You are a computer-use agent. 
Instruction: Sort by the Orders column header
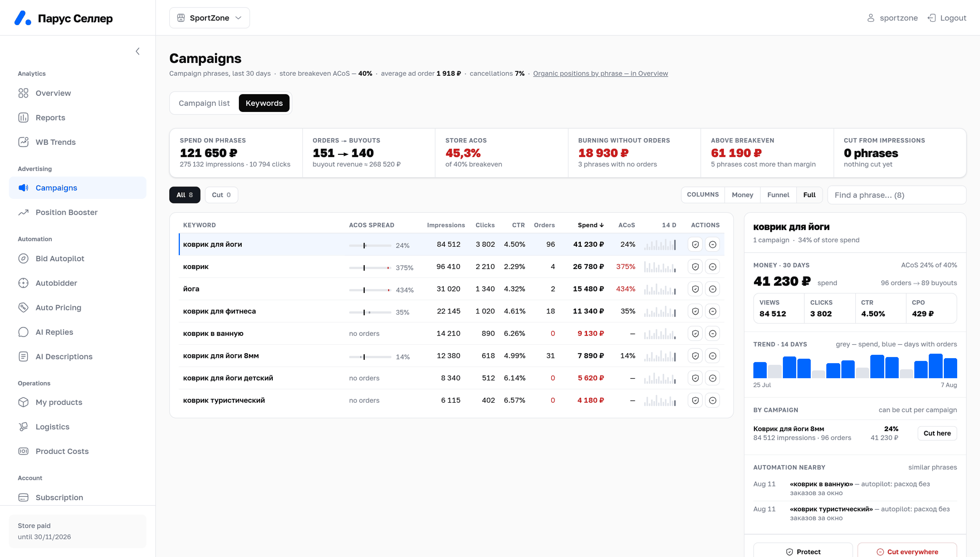[544, 225]
